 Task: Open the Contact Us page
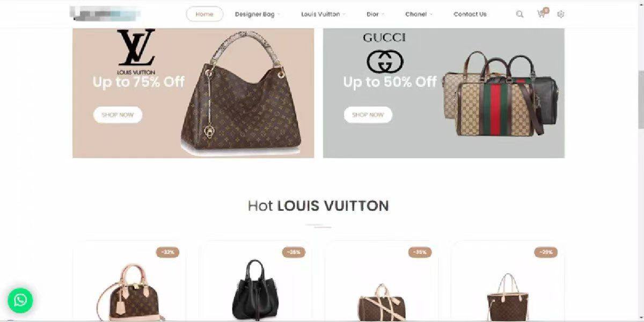tap(470, 14)
